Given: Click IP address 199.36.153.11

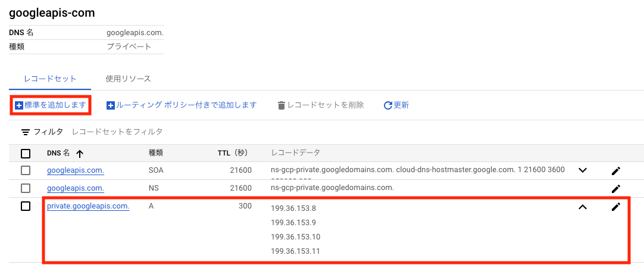Looking at the screenshot, I should [295, 251].
